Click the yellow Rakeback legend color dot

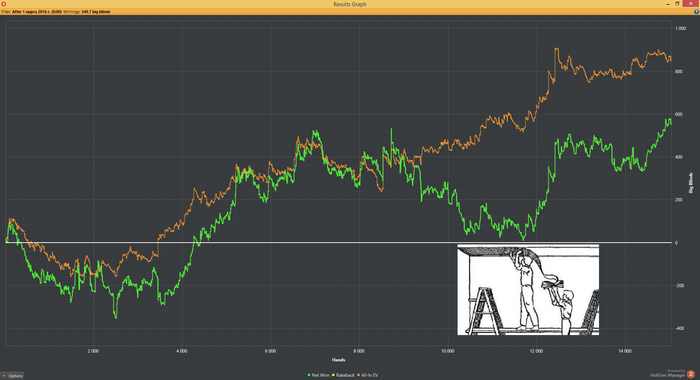(333, 375)
